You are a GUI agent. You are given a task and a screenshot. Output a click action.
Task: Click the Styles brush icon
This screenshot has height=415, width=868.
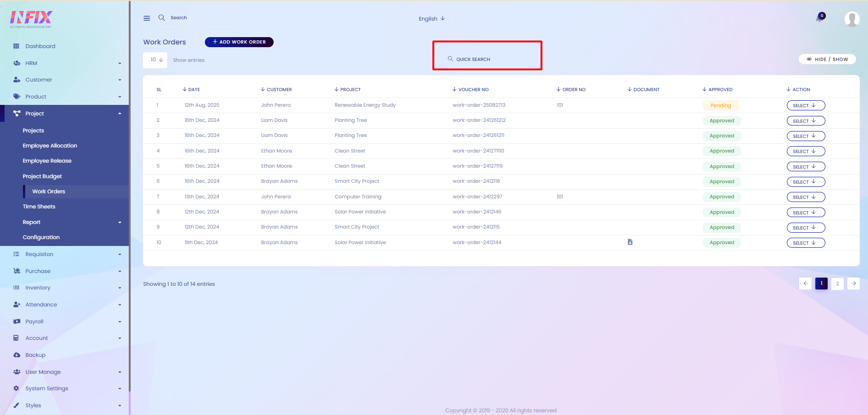[x=16, y=405]
